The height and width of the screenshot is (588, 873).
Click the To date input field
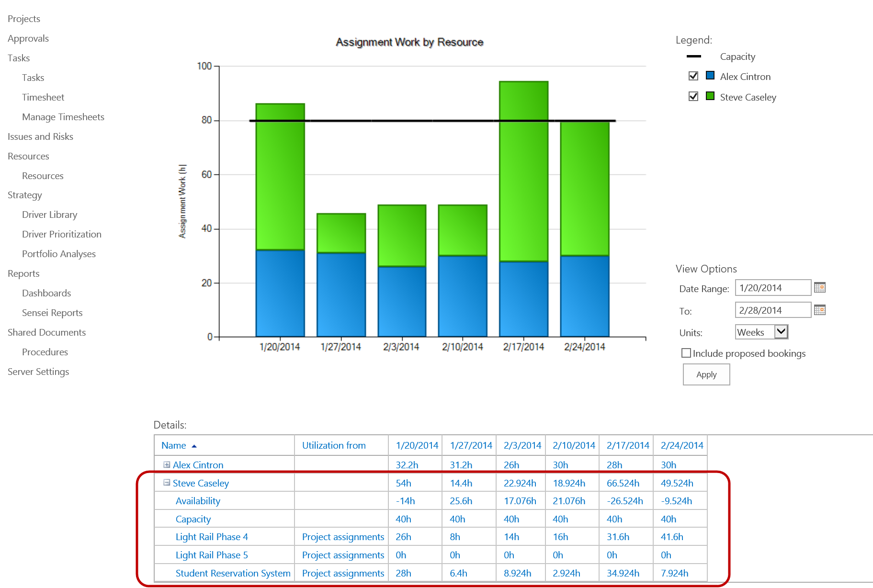point(773,310)
